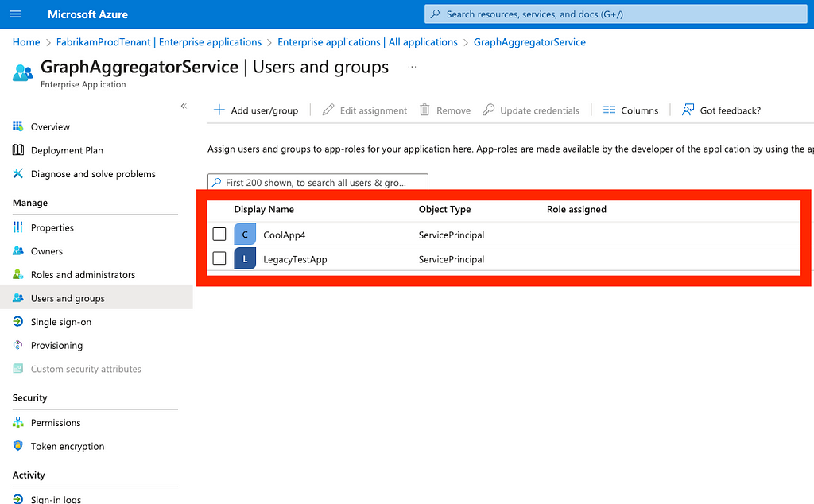Click the Properties bars icon
This screenshot has width=814, height=504.
[18, 227]
